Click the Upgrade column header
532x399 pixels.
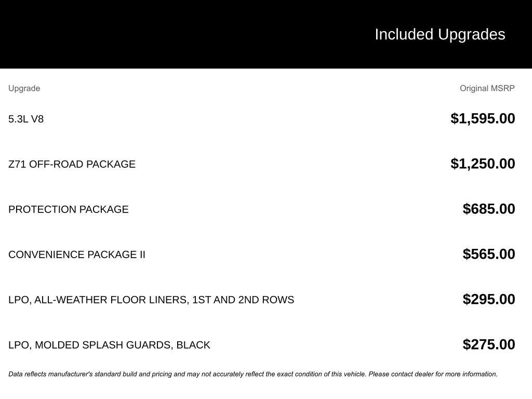click(24, 88)
